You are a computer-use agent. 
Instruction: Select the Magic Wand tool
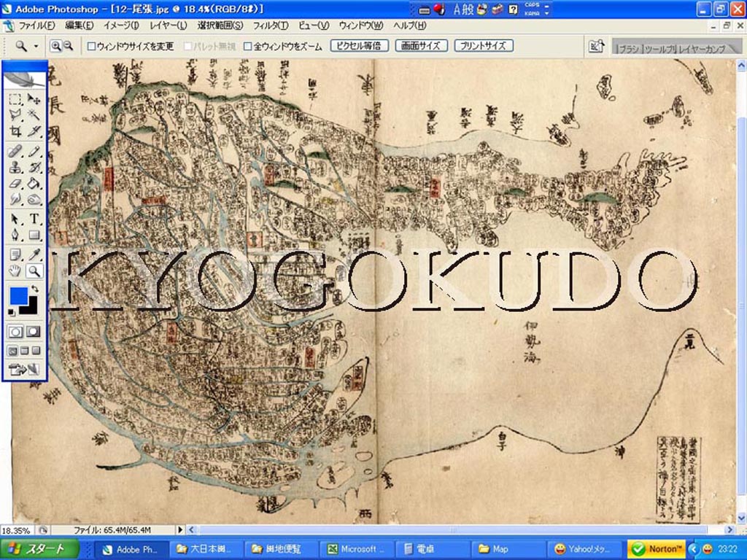click(34, 114)
